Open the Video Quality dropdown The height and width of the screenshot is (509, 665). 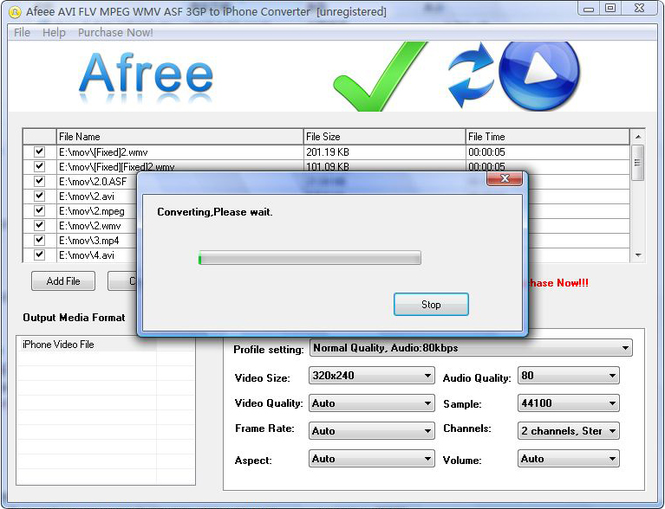(x=372, y=403)
